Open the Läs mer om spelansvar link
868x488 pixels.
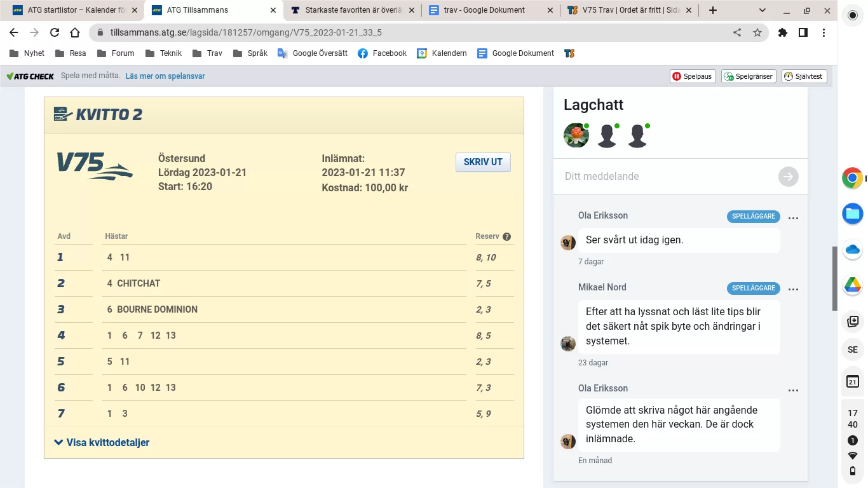pyautogui.click(x=165, y=76)
